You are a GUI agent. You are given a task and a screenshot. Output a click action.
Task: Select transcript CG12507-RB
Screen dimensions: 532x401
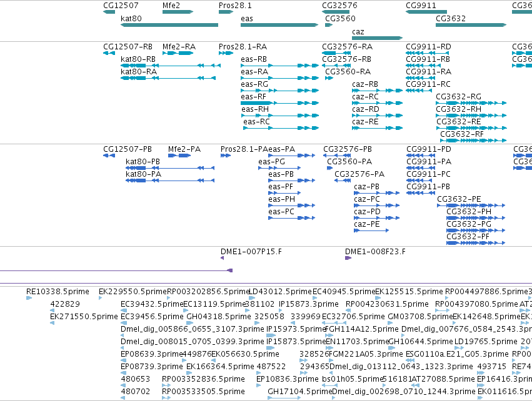128,47
